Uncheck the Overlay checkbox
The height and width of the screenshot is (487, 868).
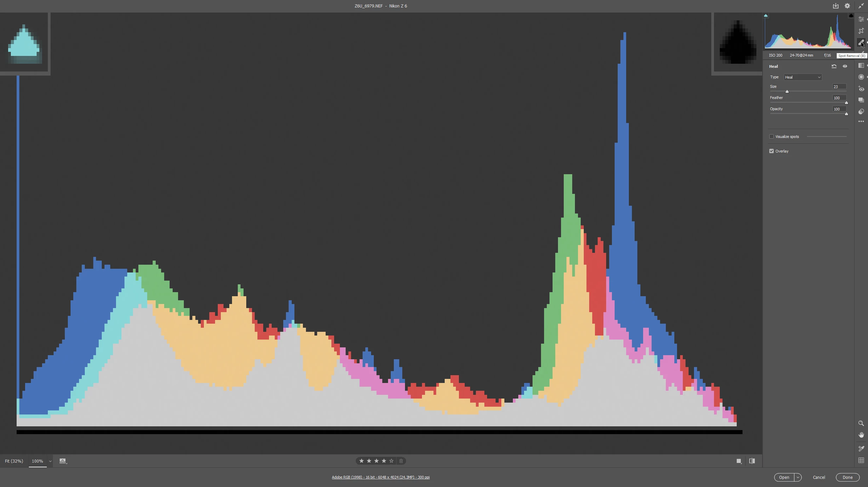772,151
